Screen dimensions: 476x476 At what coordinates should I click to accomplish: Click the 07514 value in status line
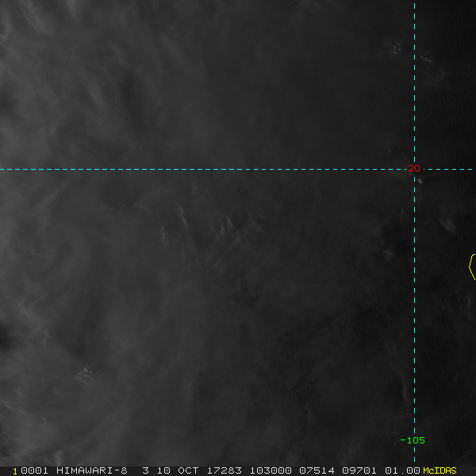[317, 470]
